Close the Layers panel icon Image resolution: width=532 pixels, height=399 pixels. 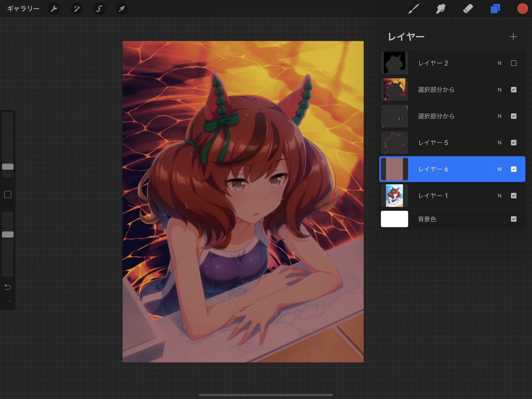[x=495, y=9]
